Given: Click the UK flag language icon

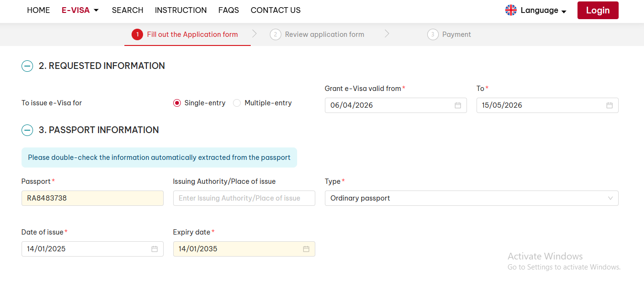Looking at the screenshot, I should coord(511,10).
